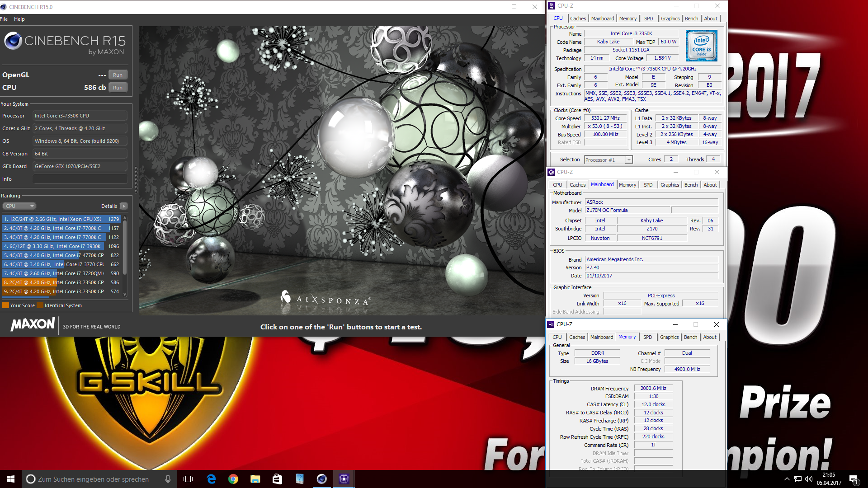868x488 pixels.
Task: Click the MAXON logo in Cinebench footer
Action: click(x=33, y=324)
